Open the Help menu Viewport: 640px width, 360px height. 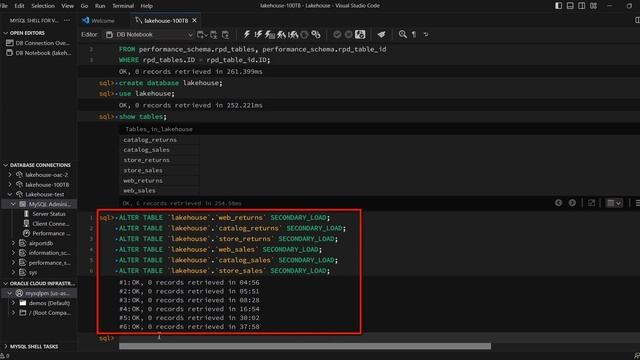coord(147,6)
